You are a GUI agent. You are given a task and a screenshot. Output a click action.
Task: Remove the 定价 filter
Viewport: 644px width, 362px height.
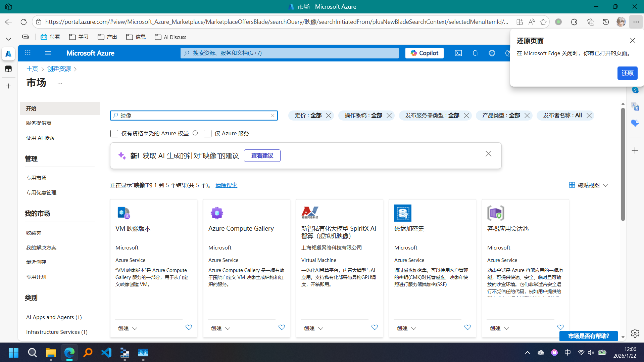point(328,116)
